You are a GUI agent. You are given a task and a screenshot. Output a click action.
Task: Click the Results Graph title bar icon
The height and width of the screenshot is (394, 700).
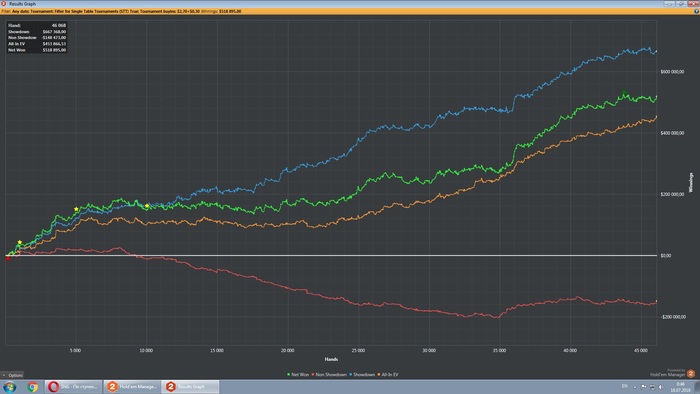[4, 4]
